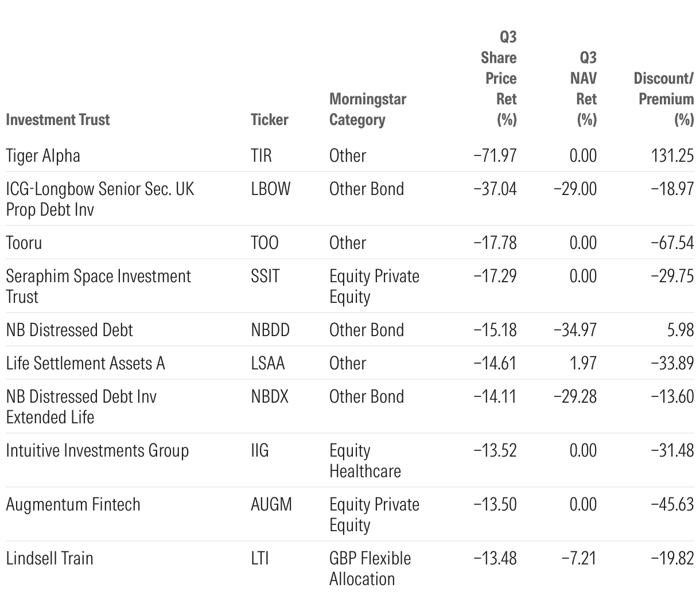Viewport: 700px width, 600px height.
Task: Click the Ticker column header
Action: (269, 120)
